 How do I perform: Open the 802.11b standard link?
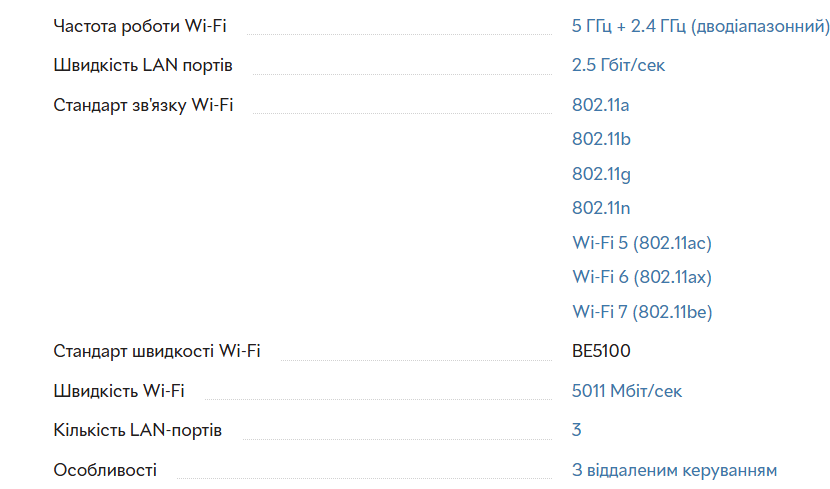(601, 139)
